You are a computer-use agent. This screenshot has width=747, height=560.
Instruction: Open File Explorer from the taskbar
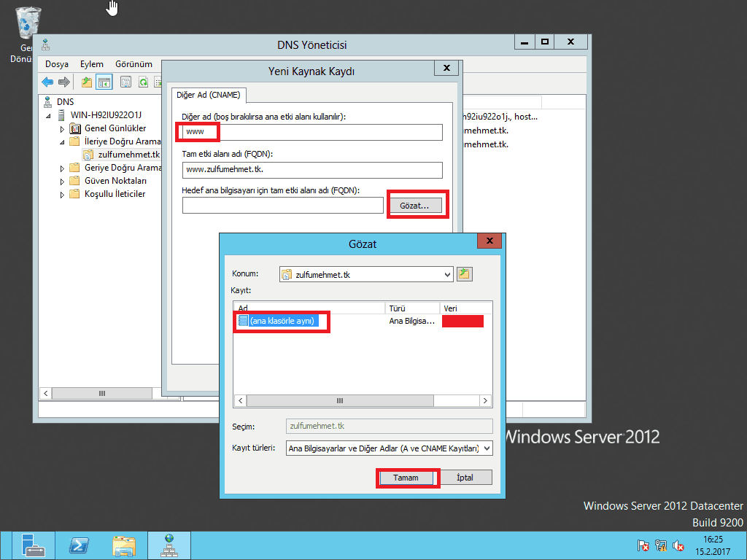[124, 545]
